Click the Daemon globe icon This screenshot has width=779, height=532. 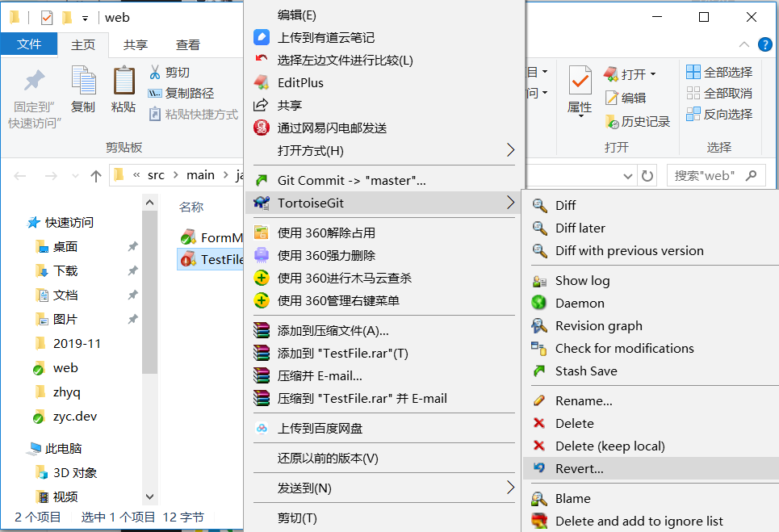pyautogui.click(x=539, y=303)
